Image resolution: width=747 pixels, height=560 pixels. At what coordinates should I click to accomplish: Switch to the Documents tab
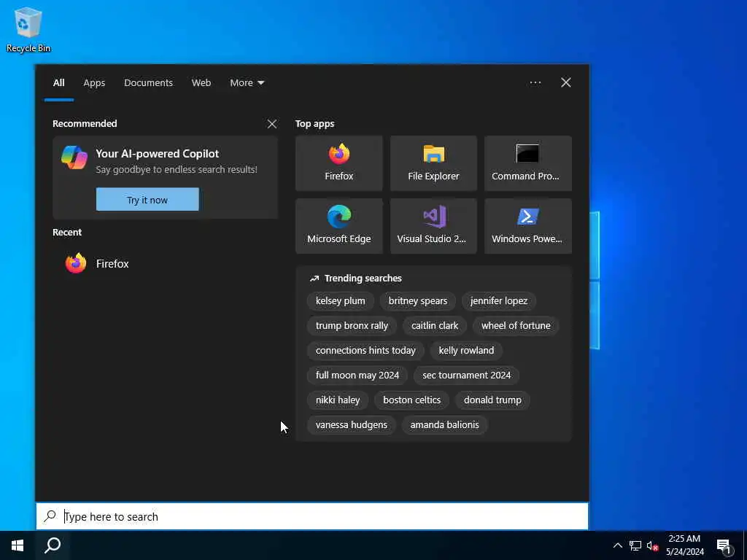click(x=148, y=83)
